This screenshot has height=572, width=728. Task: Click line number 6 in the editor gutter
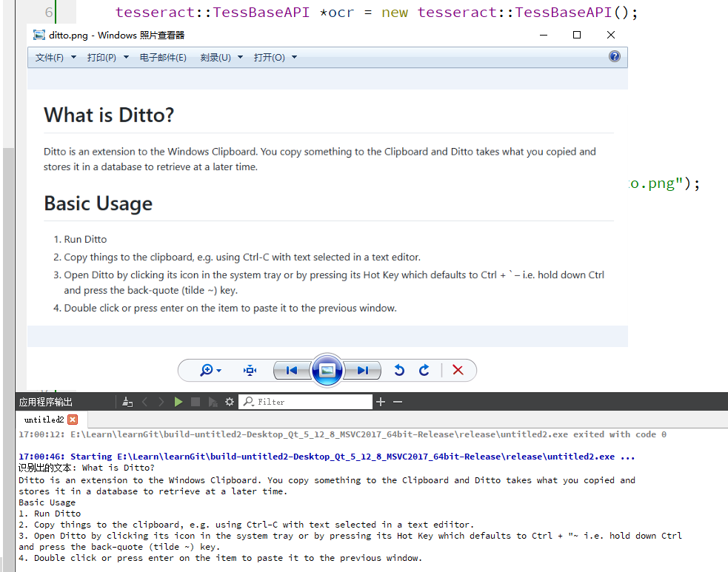pos(49,12)
